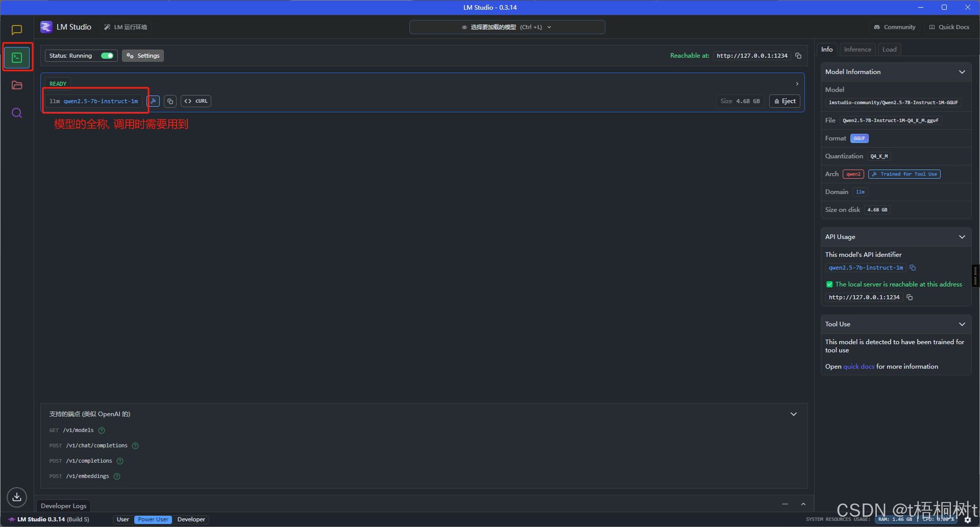Click the Size 4.68 GB label
This screenshot has width=980, height=527.
coord(740,101)
